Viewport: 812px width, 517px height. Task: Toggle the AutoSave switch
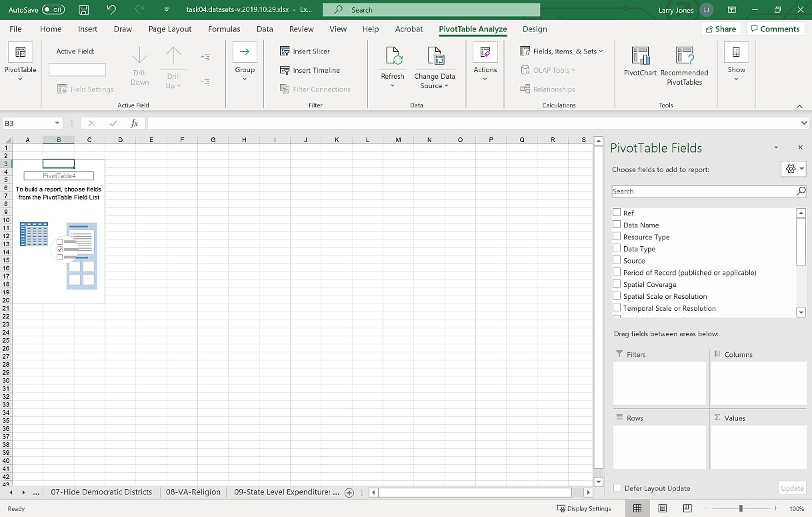[53, 10]
